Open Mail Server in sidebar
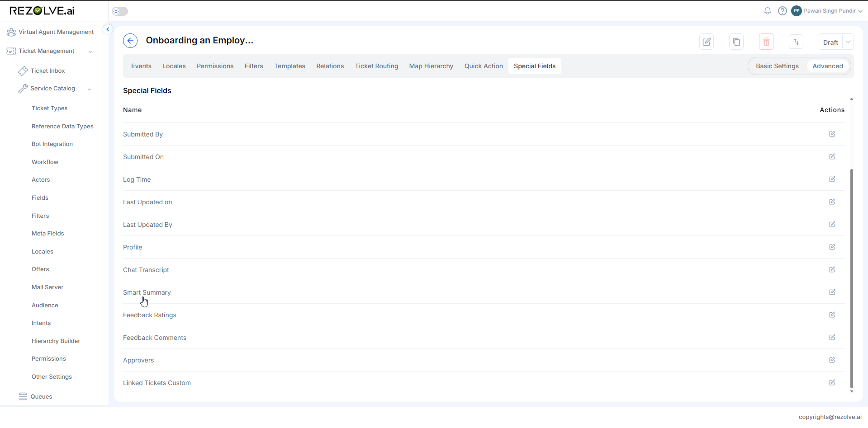The height and width of the screenshot is (428, 868). point(47,287)
